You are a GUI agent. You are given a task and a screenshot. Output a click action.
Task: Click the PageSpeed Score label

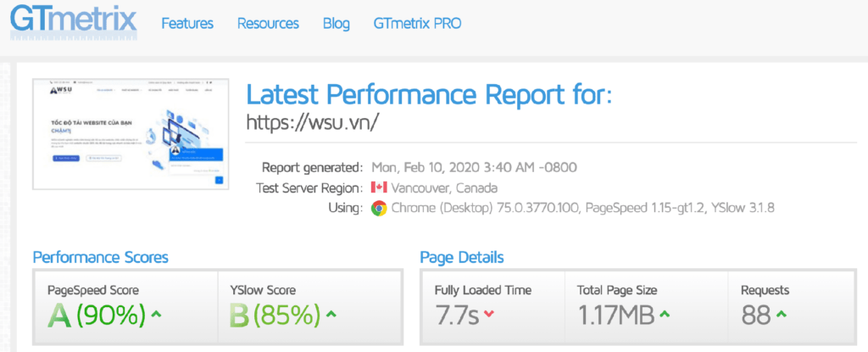pyautogui.click(x=93, y=290)
